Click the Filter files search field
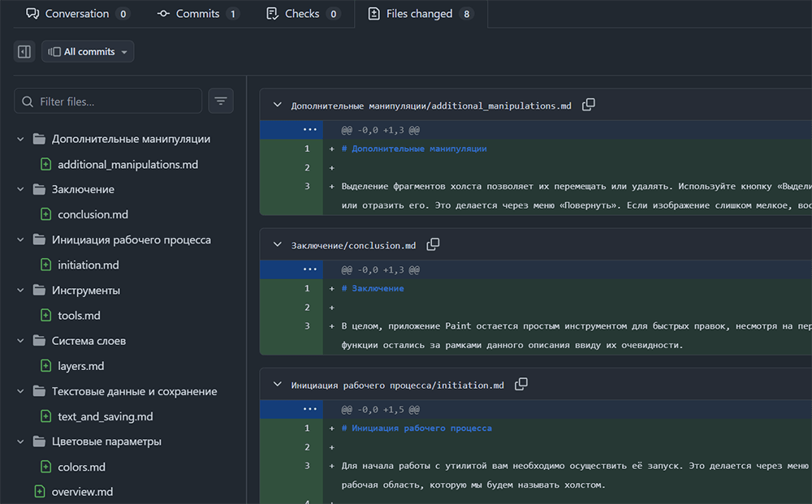This screenshot has width=812, height=504. 108,101
